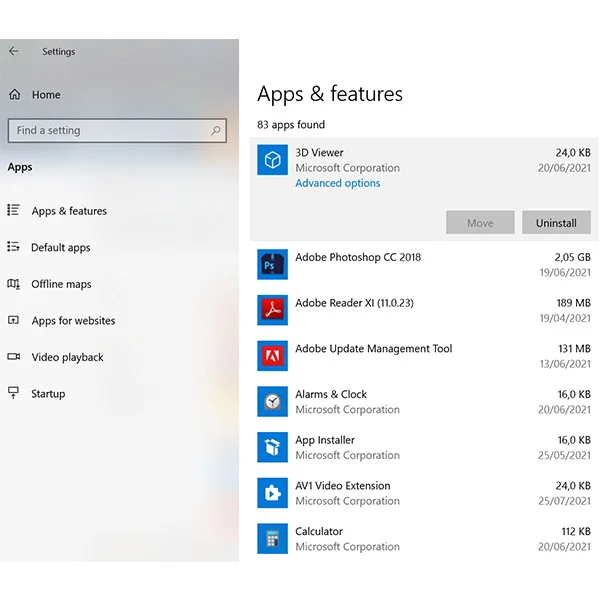Click the Default apps icon

(13, 247)
